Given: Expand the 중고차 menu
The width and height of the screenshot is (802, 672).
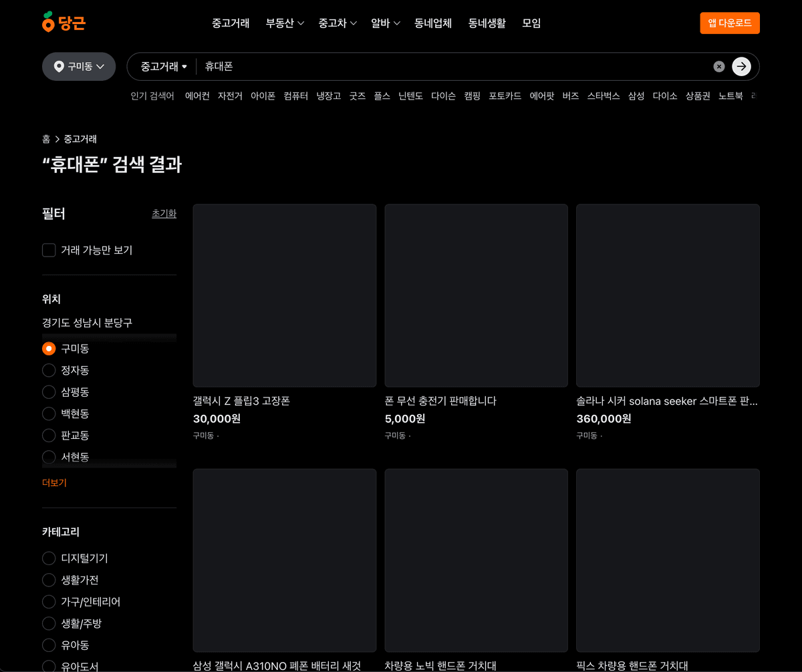Looking at the screenshot, I should pyautogui.click(x=338, y=23).
